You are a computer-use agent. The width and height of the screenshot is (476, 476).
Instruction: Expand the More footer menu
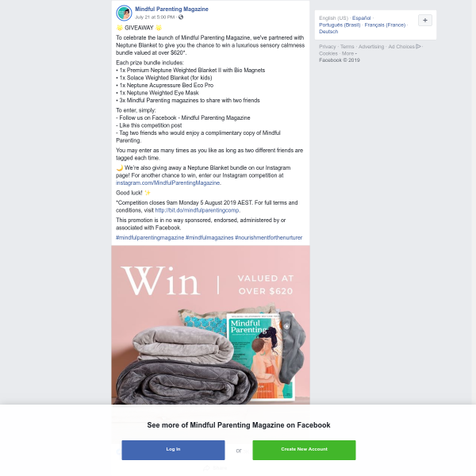(x=347, y=53)
